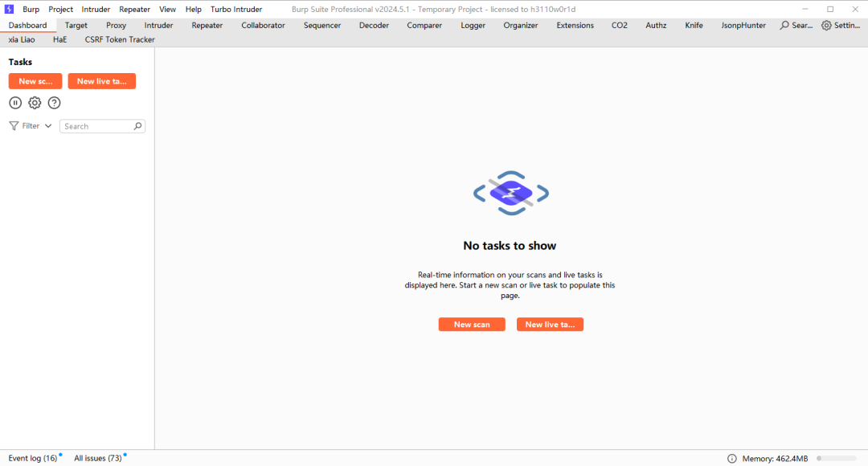
Task: Open the Repeater menu in menu bar
Action: [134, 10]
